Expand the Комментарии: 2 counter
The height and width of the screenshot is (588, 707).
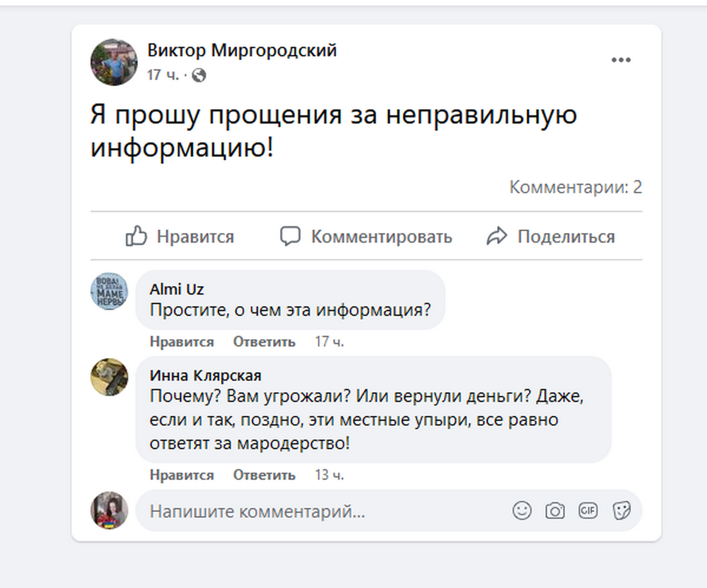click(x=575, y=187)
